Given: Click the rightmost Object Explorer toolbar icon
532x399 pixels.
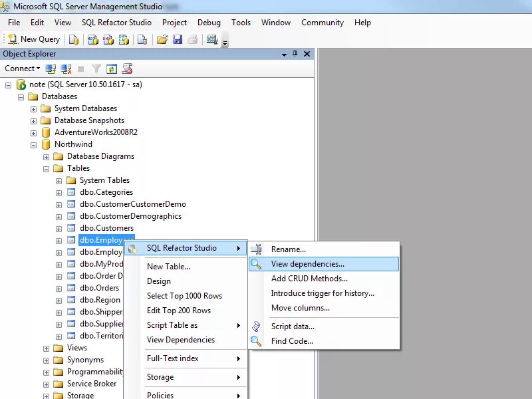Looking at the screenshot, I should (127, 69).
